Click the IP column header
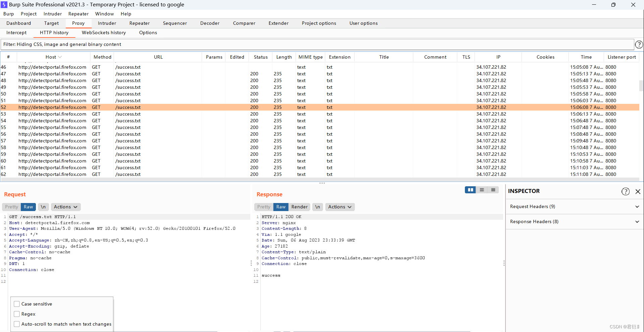The height and width of the screenshot is (332, 644). [498, 57]
